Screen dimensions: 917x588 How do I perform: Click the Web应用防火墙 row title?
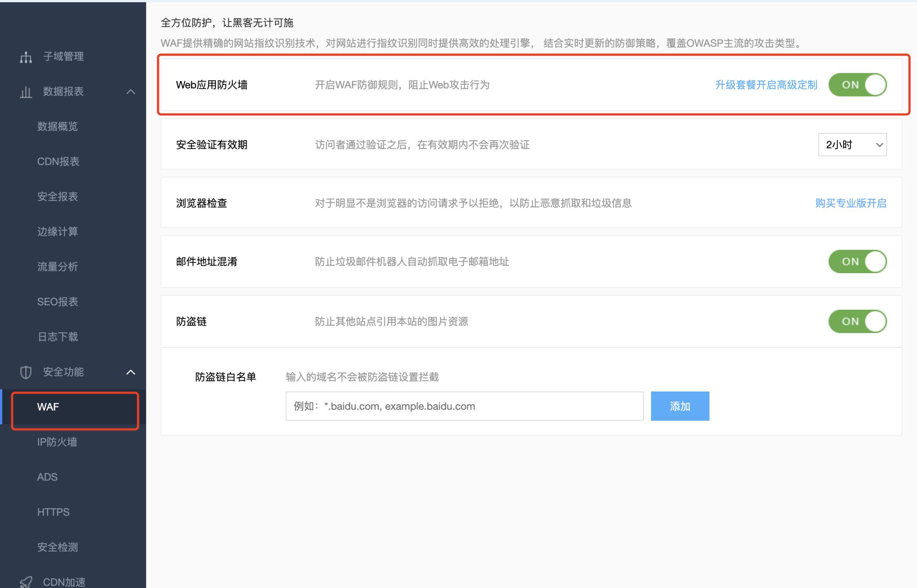(212, 85)
